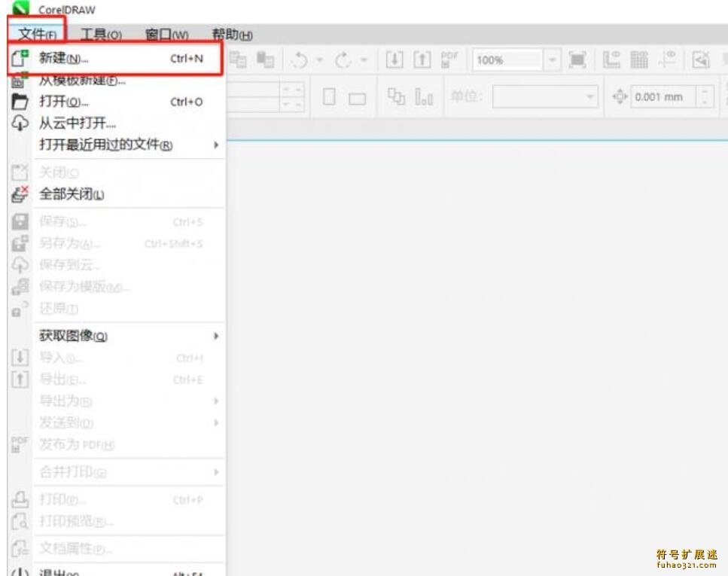Viewport: 728px width, 576px height.
Task: Click the 100% zoom level field
Action: (x=508, y=60)
